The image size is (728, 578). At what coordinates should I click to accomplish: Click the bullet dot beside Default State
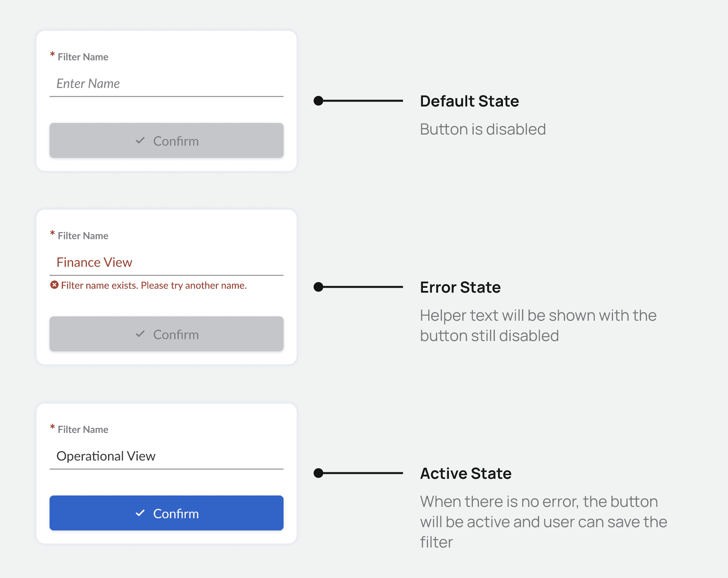click(318, 101)
